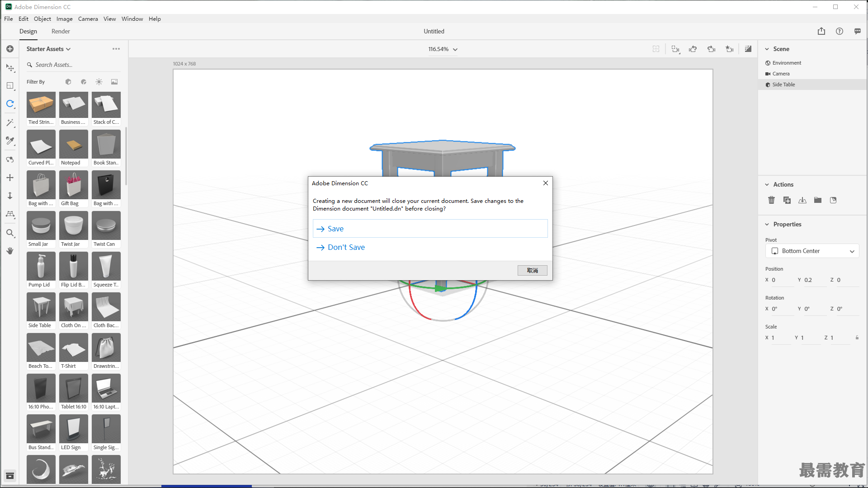Filter assets by images
This screenshot has height=488, width=868.
pos(114,82)
